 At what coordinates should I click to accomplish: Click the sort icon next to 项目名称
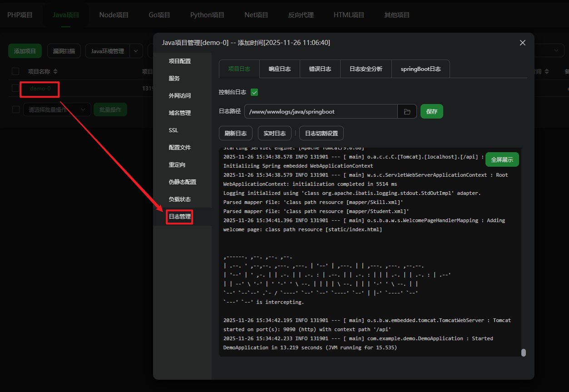coord(55,72)
